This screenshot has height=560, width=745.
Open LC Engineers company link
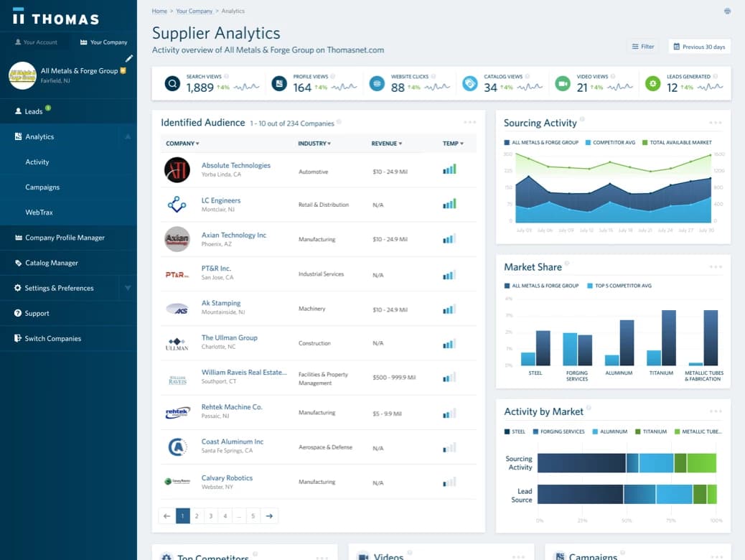(x=221, y=200)
